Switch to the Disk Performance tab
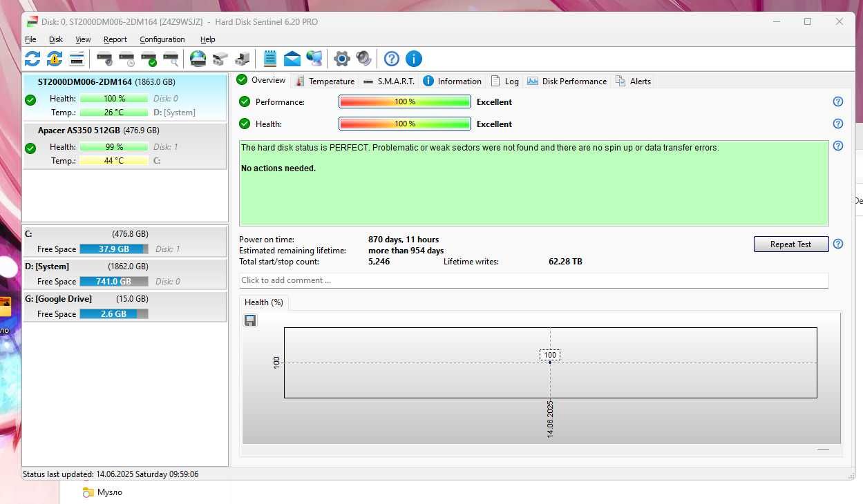 (567, 81)
